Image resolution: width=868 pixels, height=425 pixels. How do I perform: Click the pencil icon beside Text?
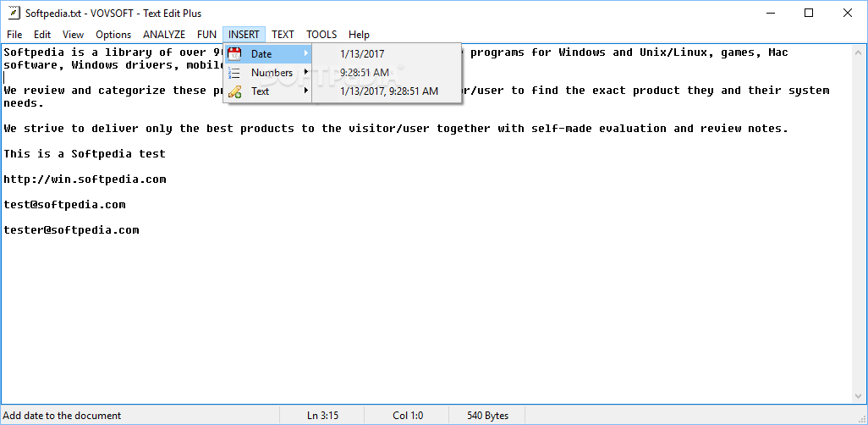(x=234, y=91)
